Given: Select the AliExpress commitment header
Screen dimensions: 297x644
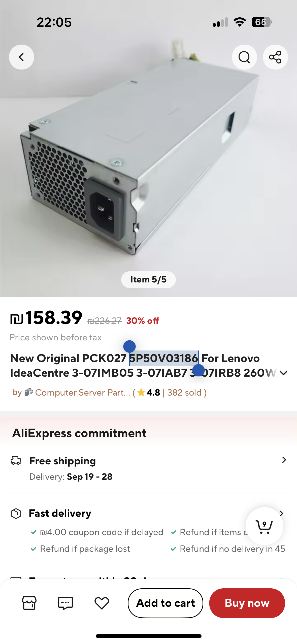Looking at the screenshot, I should click(79, 433).
